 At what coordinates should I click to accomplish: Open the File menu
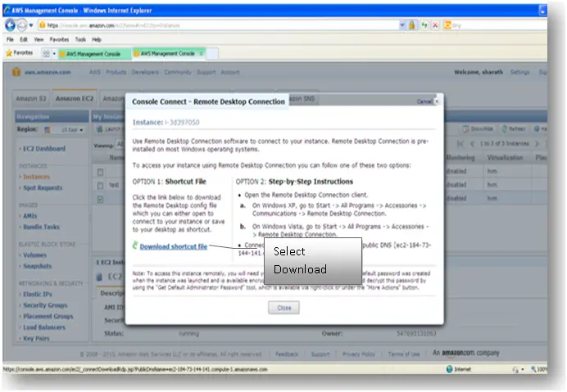[10, 39]
